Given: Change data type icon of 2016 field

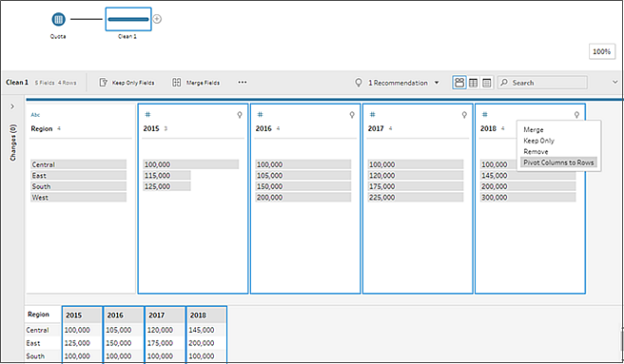Looking at the screenshot, I should click(x=260, y=115).
